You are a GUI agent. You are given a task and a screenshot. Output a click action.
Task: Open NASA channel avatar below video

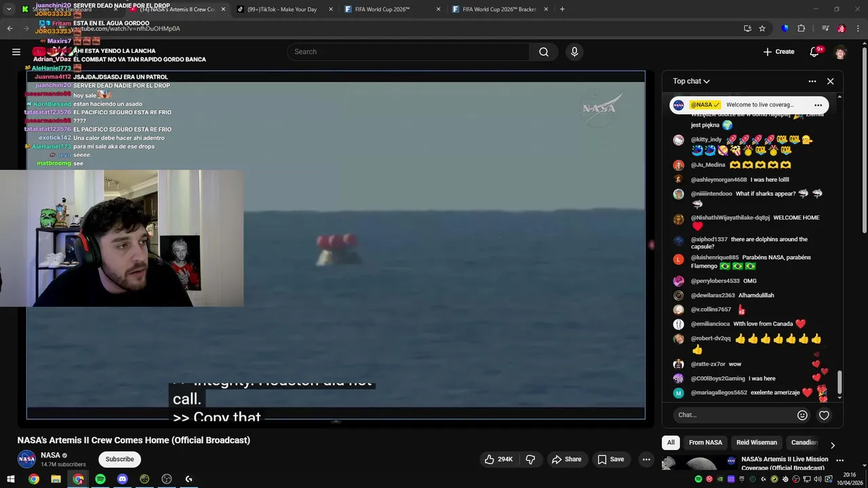[26, 460]
